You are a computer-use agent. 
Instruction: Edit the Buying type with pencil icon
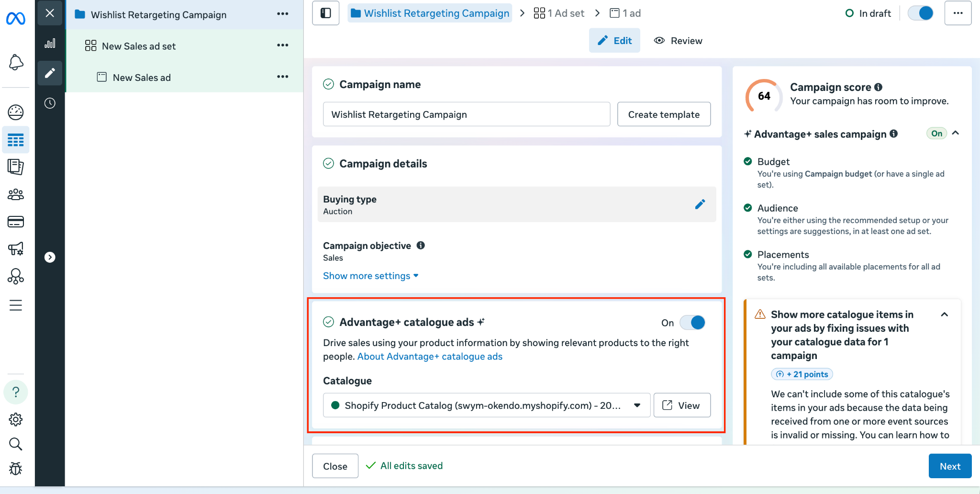(700, 204)
